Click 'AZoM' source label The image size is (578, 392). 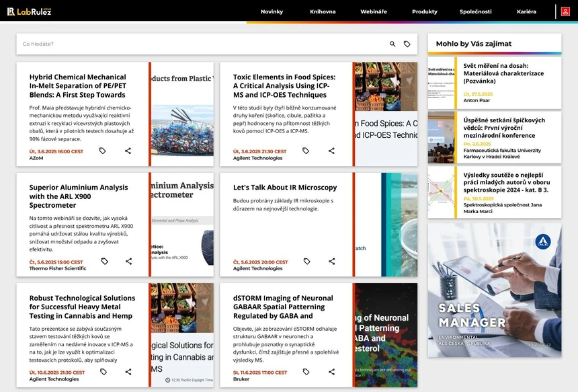pyautogui.click(x=36, y=158)
